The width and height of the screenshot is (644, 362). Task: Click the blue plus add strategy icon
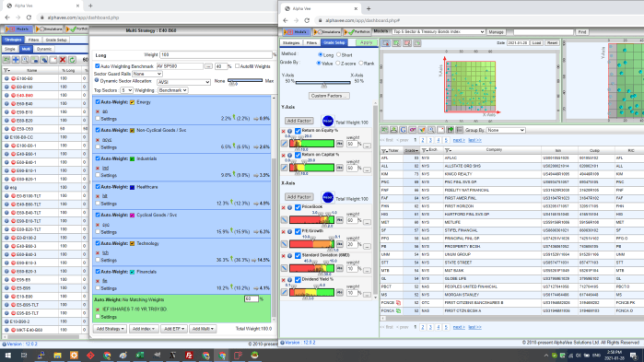(16, 60)
